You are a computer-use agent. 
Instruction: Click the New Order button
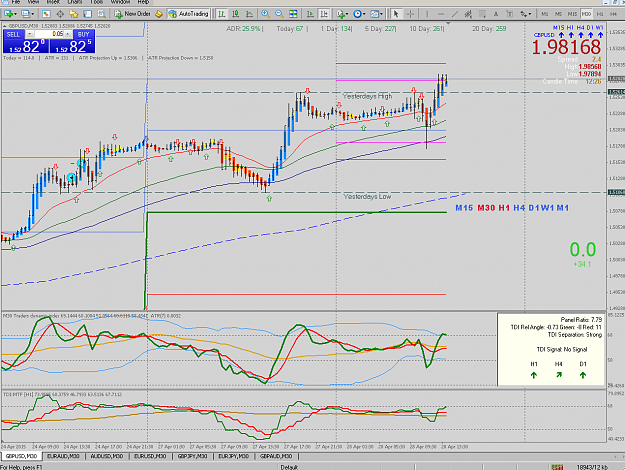(x=132, y=14)
